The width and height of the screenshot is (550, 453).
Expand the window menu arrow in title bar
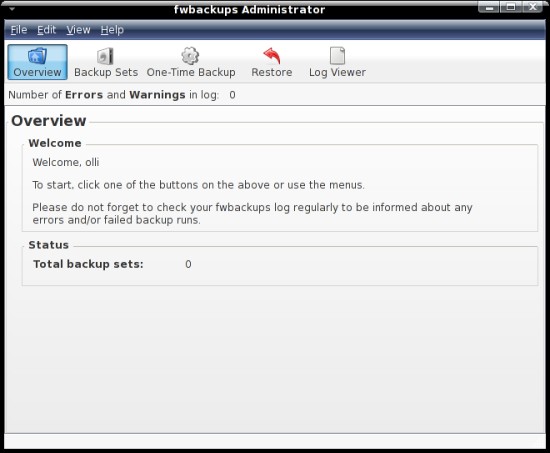(12, 9)
